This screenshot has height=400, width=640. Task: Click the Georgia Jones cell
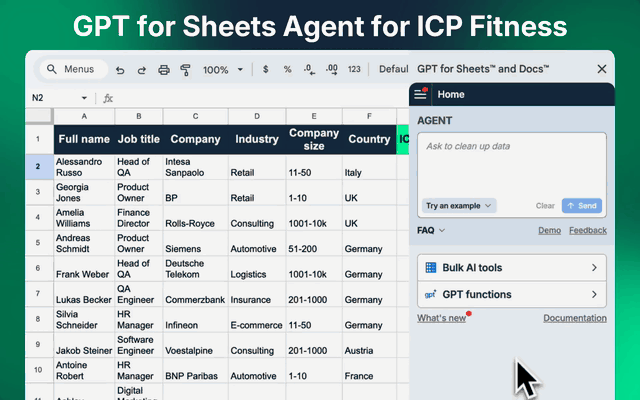[x=84, y=192]
